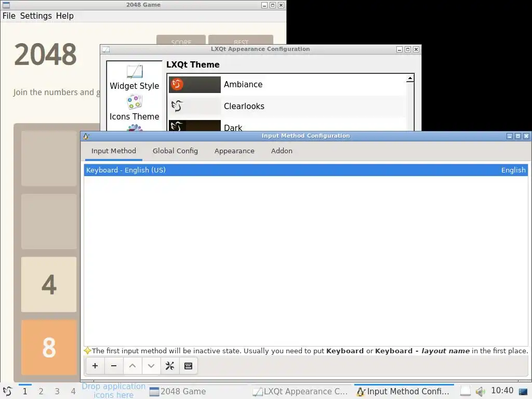
Task: Click 2048 Game window menu icon
Action: click(6, 5)
